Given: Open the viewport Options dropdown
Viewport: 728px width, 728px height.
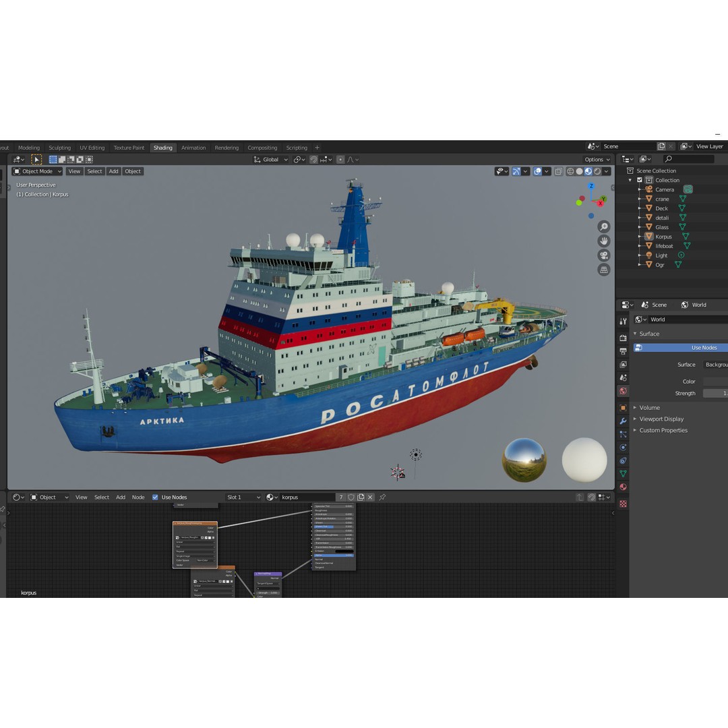Looking at the screenshot, I should click(597, 160).
